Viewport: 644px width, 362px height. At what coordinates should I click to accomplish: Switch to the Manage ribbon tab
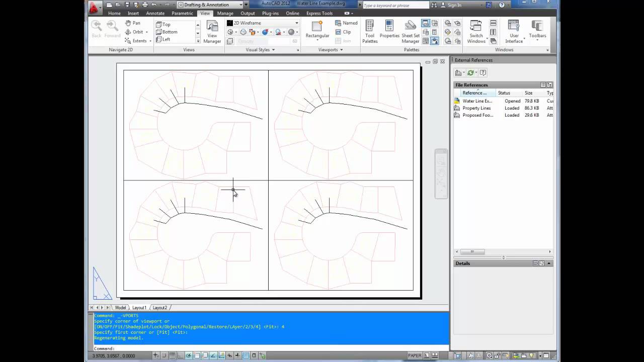(x=225, y=14)
